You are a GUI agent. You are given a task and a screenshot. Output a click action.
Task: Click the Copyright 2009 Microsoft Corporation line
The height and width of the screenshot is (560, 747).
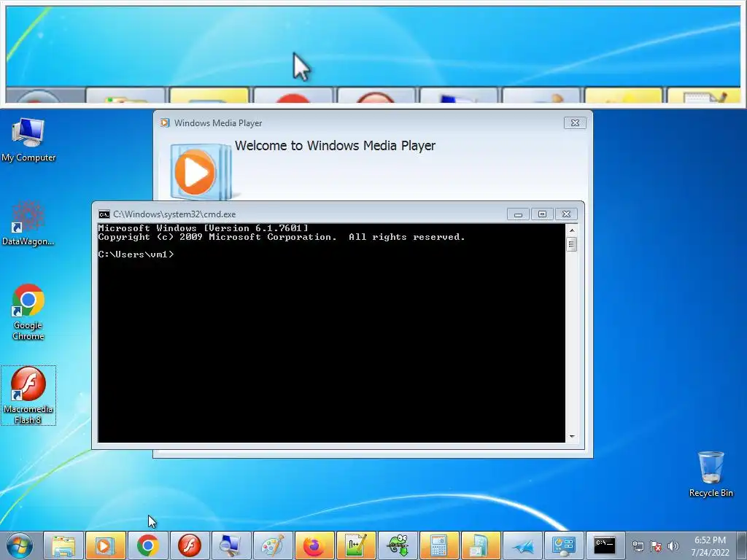pyautogui.click(x=282, y=237)
